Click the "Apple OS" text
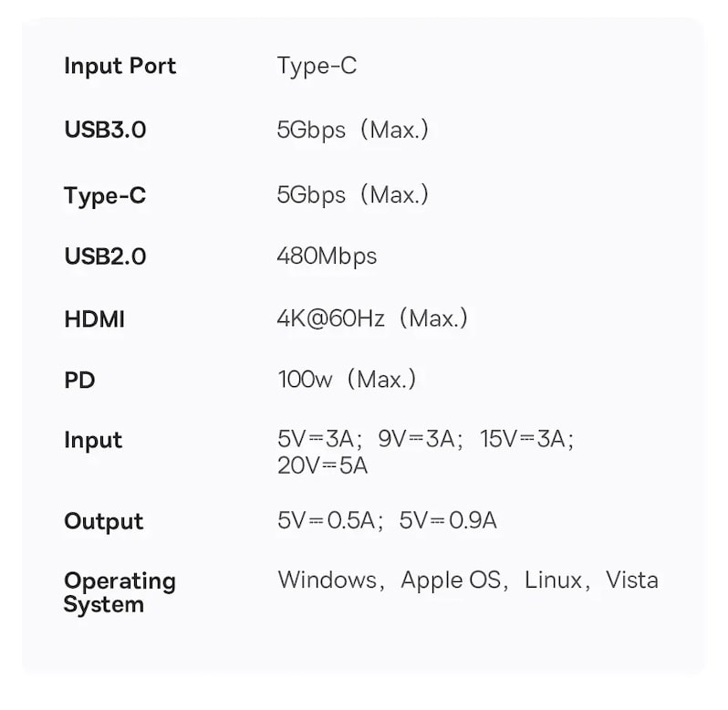The width and height of the screenshot is (728, 710). pyautogui.click(x=451, y=580)
